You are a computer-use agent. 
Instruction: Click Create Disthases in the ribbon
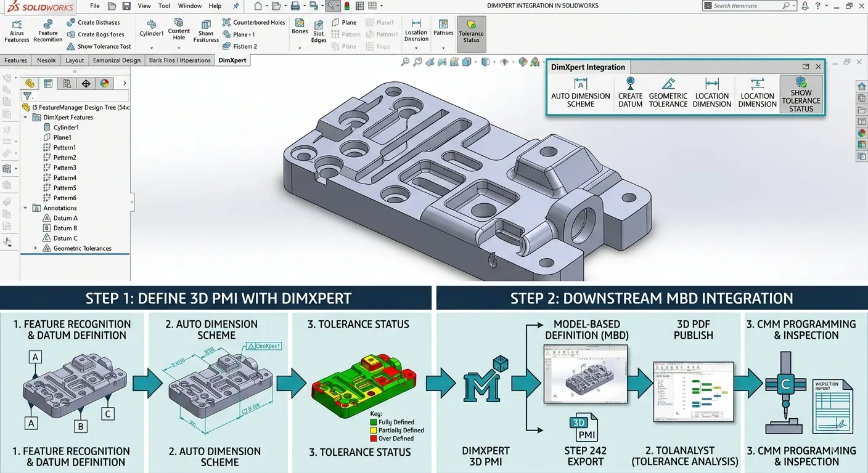click(93, 23)
